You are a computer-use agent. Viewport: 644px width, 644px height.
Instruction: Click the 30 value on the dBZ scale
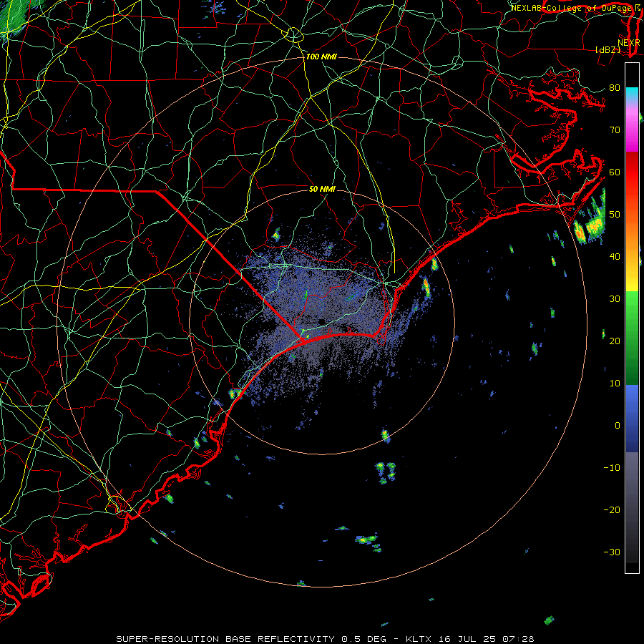click(615, 299)
